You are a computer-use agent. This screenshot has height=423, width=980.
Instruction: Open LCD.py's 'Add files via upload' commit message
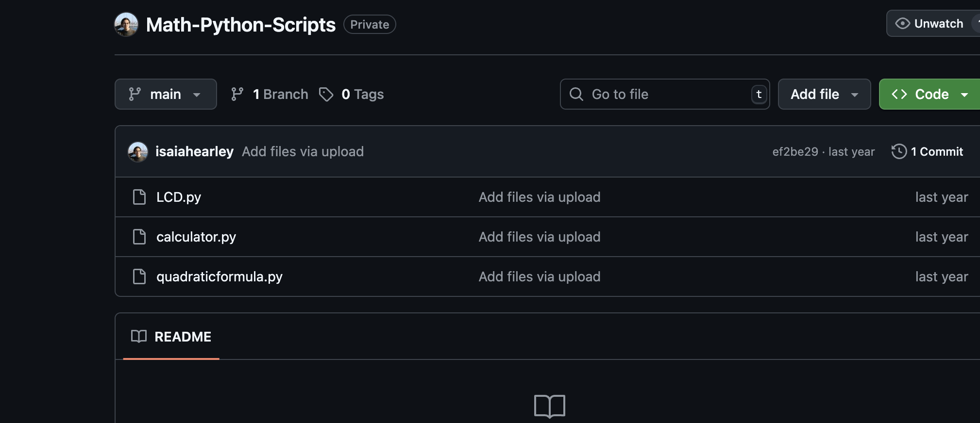(x=539, y=197)
